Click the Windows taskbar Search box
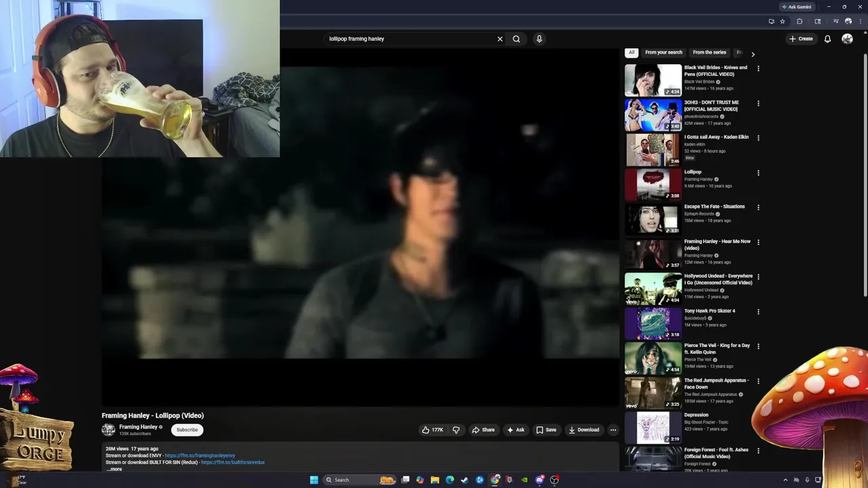This screenshot has height=488, width=868. (x=359, y=480)
